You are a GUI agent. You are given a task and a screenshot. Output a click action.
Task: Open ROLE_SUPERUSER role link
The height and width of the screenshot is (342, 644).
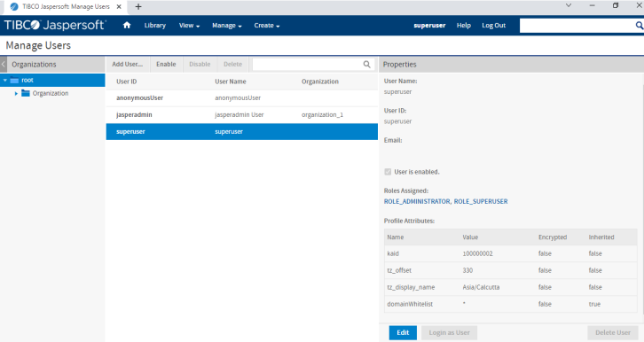481,201
